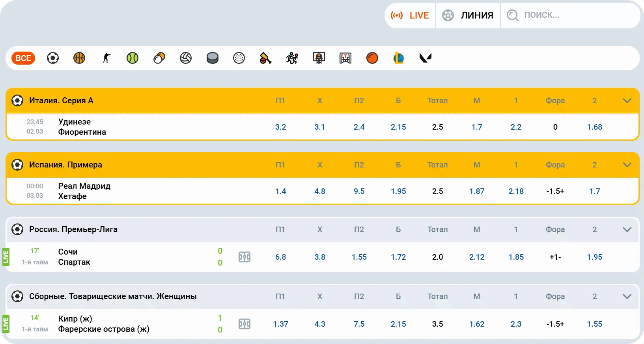This screenshot has width=644, height=344.
Task: Collapse the Италия. Серия А section
Action: click(x=627, y=100)
